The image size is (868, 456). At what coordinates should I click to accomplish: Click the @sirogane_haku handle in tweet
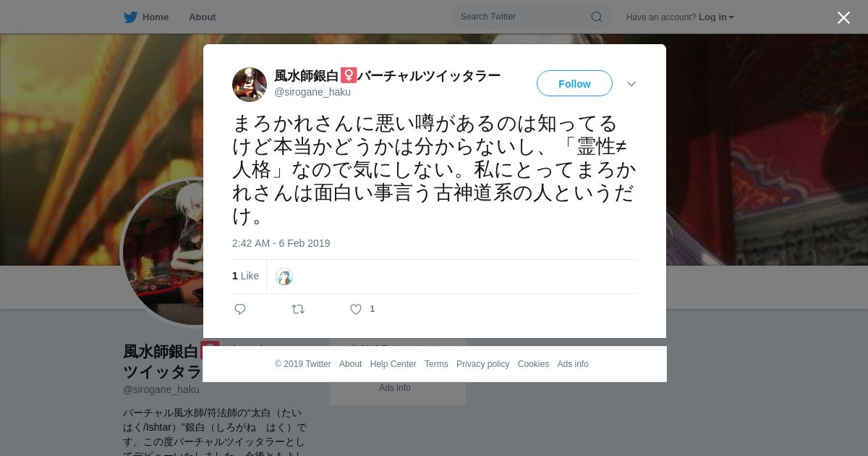312,92
